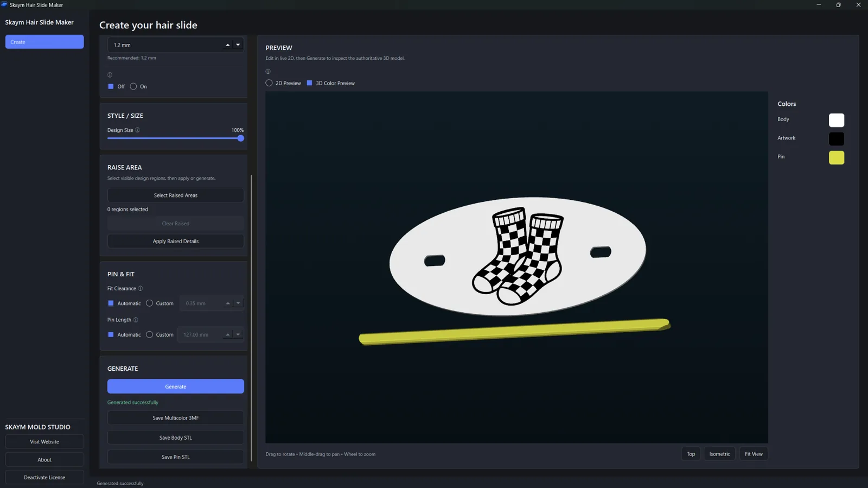The image size is (868, 488).
Task: Increase the fit clearance 0.35 mm value
Action: tap(228, 303)
